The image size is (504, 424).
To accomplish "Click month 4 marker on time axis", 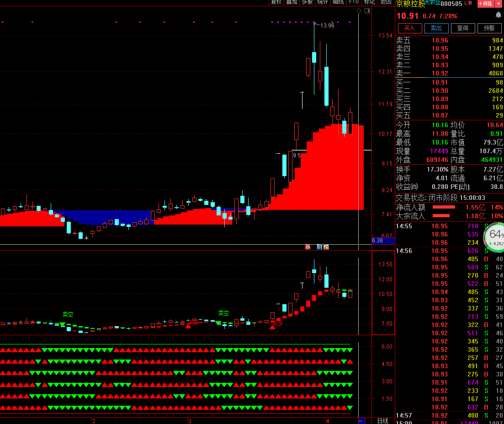I will click(x=328, y=421).
